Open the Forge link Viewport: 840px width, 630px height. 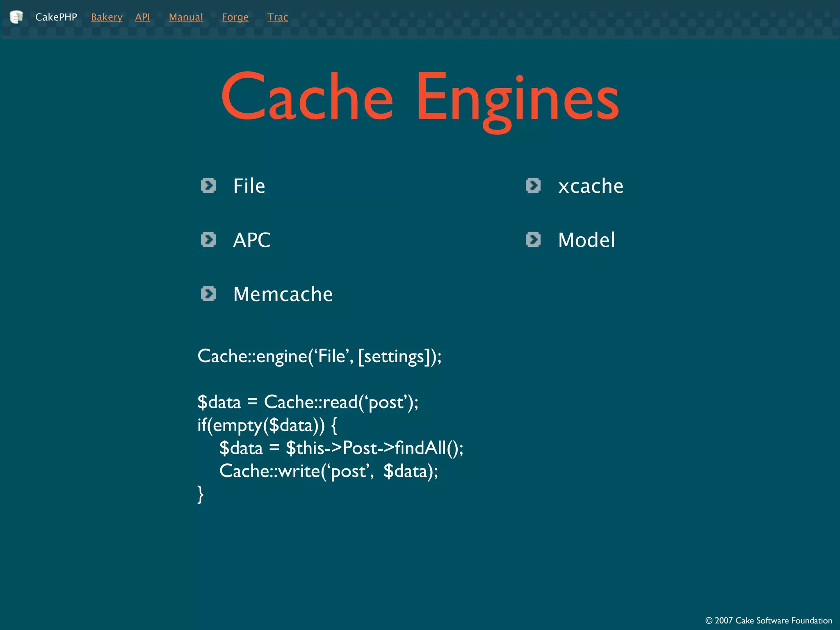click(235, 17)
